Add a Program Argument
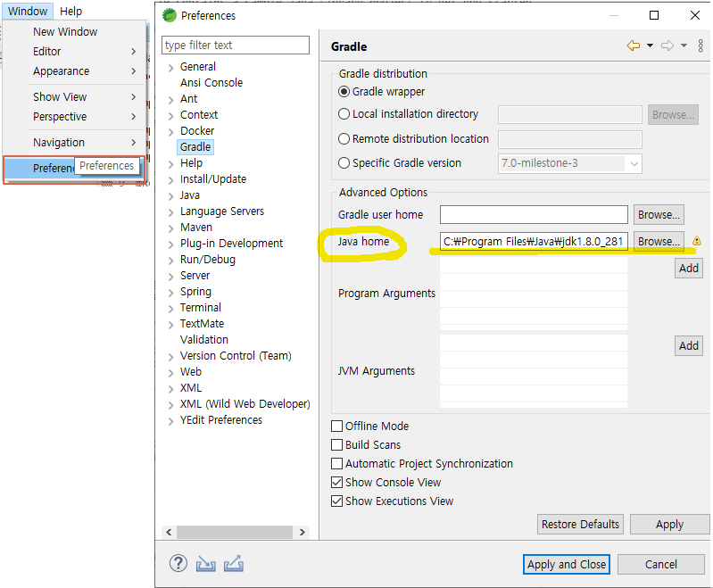The image size is (713, 588). [688, 269]
